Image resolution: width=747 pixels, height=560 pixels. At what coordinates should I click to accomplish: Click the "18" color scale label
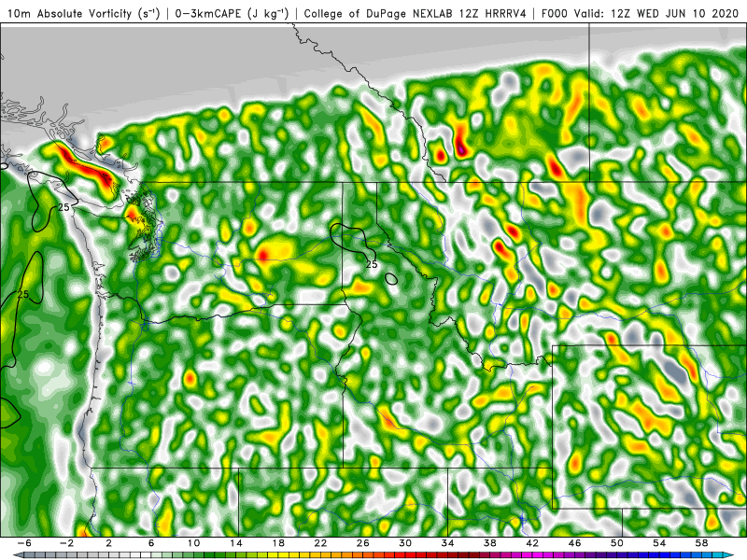point(278,543)
